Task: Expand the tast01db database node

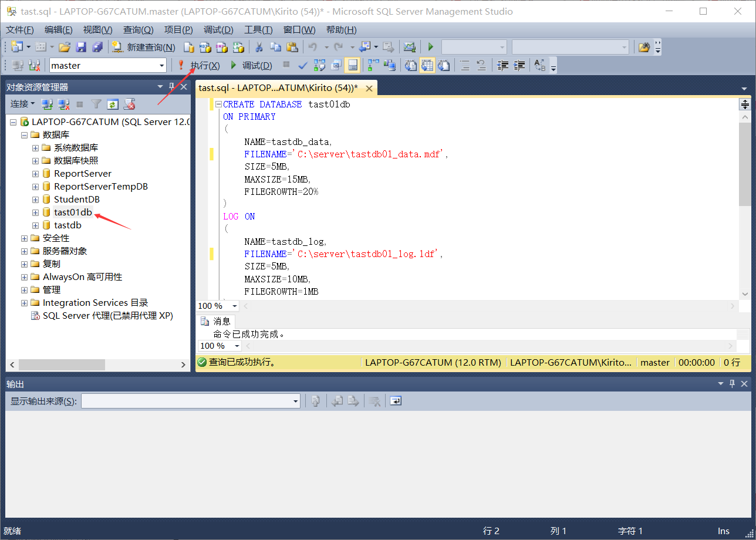Action: click(36, 212)
